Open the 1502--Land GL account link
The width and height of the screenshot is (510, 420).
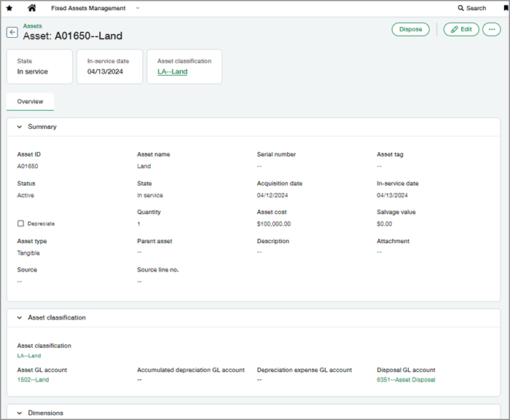pyautogui.click(x=33, y=380)
